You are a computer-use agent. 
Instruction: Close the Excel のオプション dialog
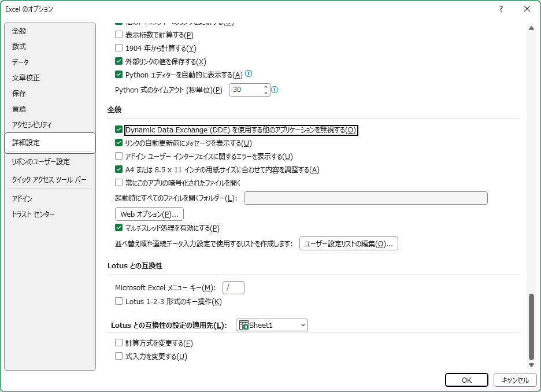(x=527, y=9)
